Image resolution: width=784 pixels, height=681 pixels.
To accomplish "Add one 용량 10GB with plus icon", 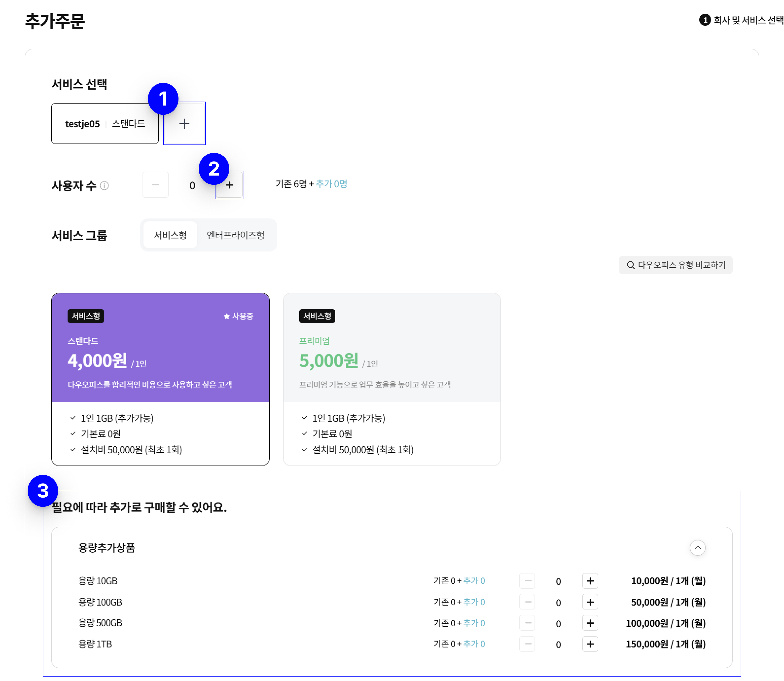I will (x=590, y=581).
